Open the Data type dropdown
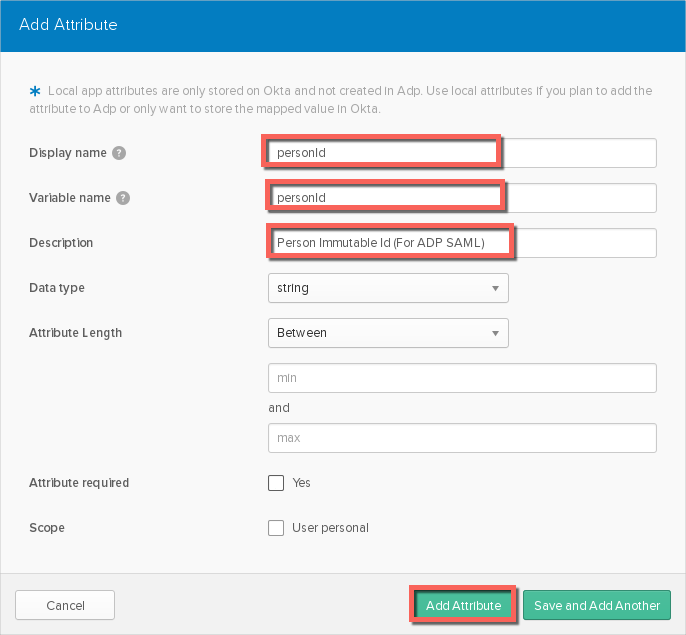 388,288
